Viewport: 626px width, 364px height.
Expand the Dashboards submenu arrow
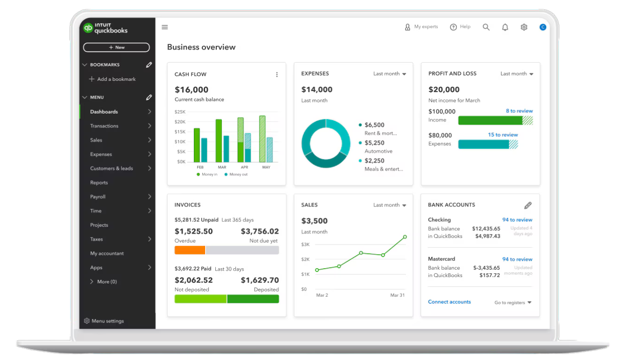(x=149, y=112)
